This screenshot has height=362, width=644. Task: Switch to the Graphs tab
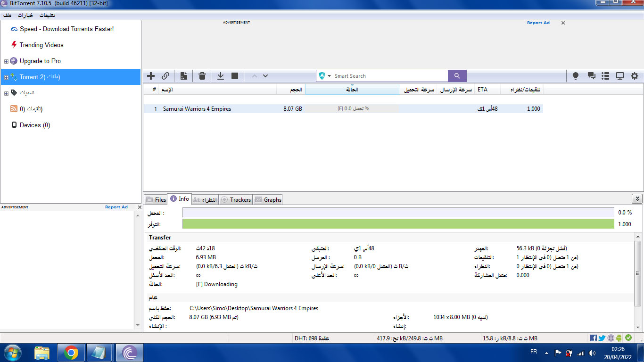coord(268,200)
